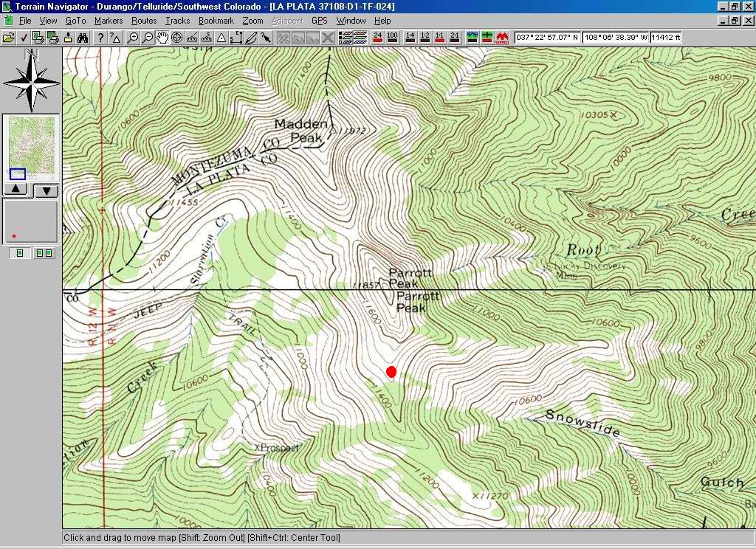Screen dimensions: 756x549
Task: Select the zoom out magnifier tool
Action: 148,38
